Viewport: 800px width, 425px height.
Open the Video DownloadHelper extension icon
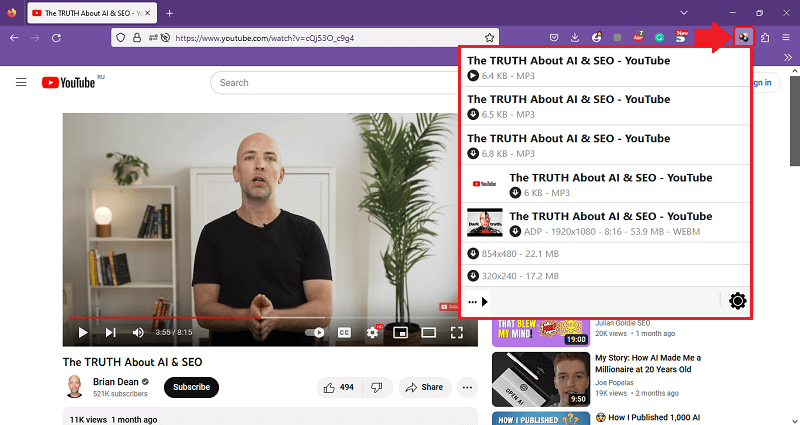click(744, 37)
